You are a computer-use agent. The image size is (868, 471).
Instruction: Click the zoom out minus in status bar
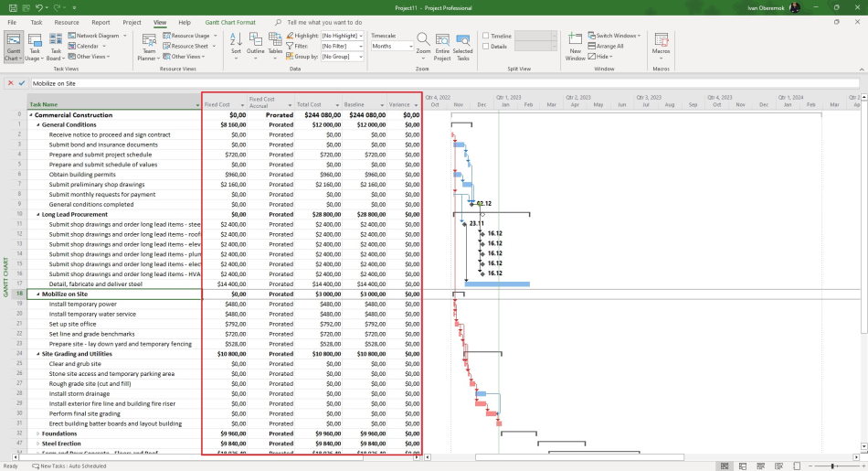810,466
